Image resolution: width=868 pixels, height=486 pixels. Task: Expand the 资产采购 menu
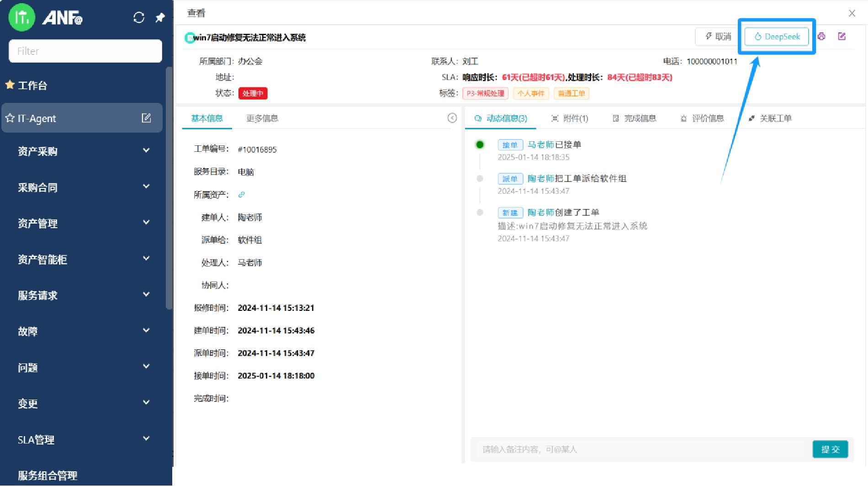146,151
